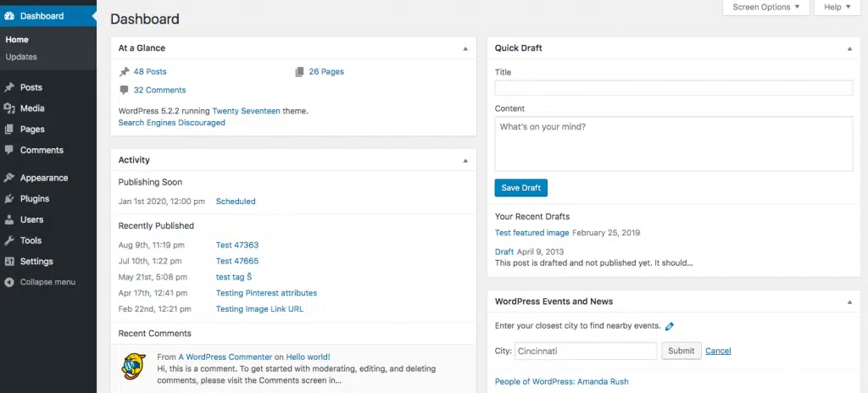Collapse the sidebar menu

47,282
